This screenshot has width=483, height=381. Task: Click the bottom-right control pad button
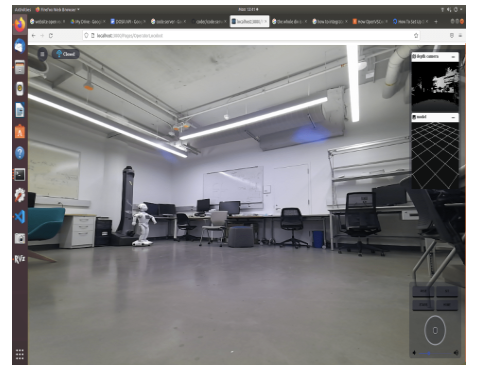(x=447, y=304)
